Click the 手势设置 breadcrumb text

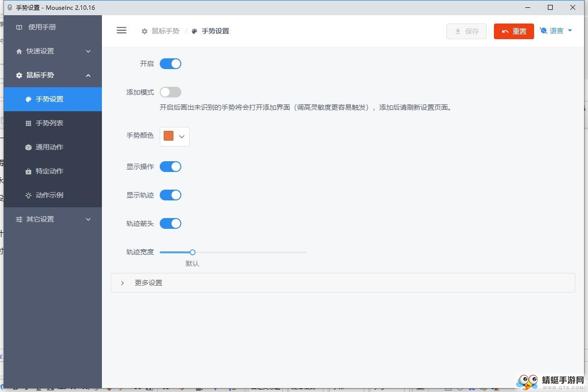click(216, 31)
